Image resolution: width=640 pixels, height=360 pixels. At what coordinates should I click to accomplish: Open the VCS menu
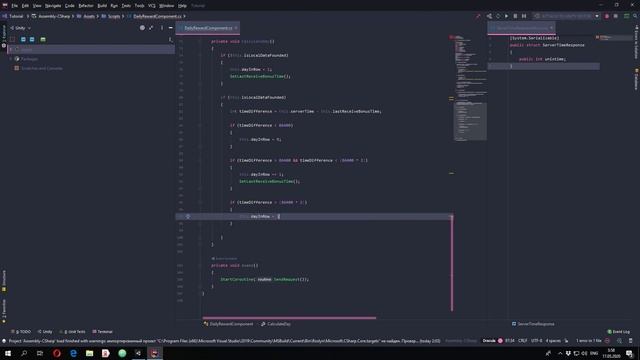152,6
